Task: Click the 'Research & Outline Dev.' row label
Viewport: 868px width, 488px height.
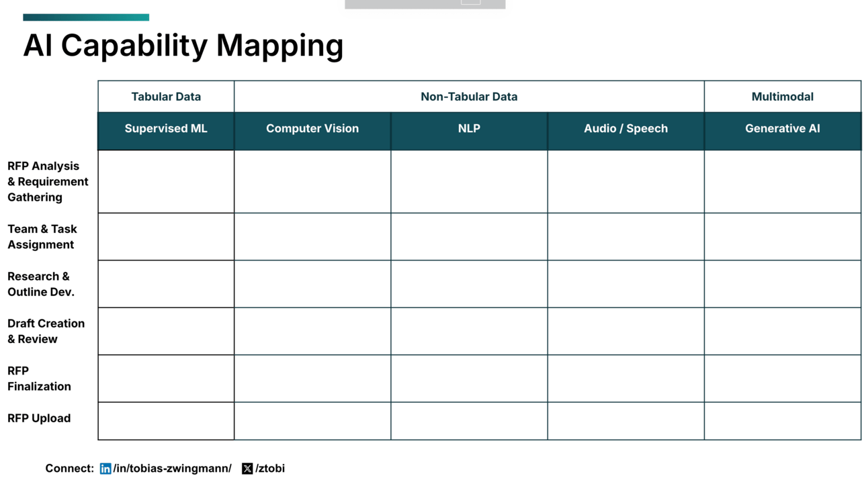Action: pos(41,284)
